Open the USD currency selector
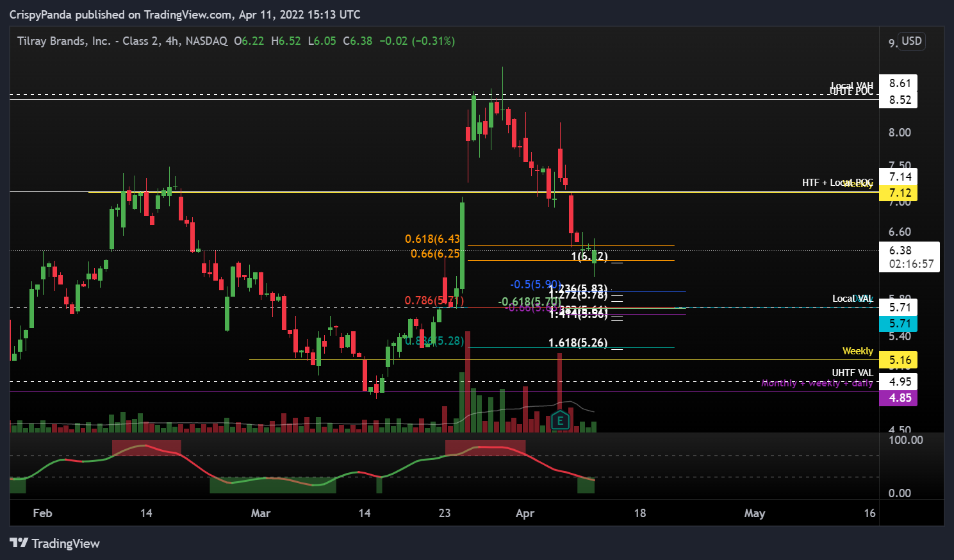Viewport: 954px width, 560px height. coord(912,41)
